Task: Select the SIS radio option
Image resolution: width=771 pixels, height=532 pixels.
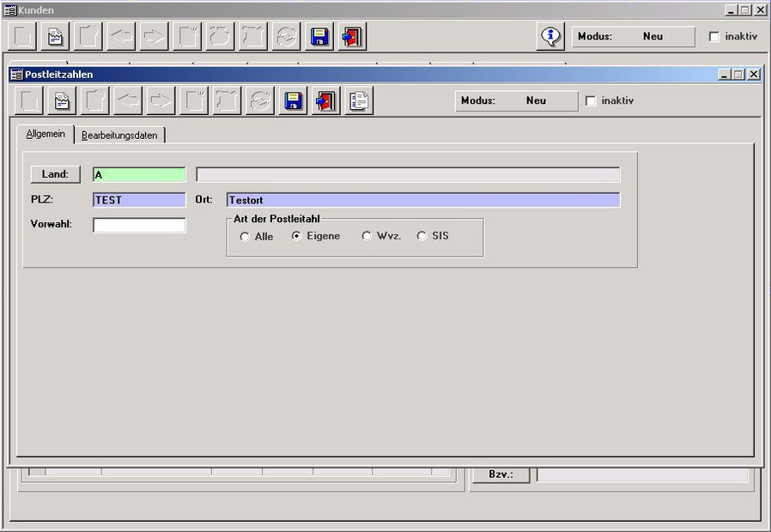Action: click(x=422, y=236)
